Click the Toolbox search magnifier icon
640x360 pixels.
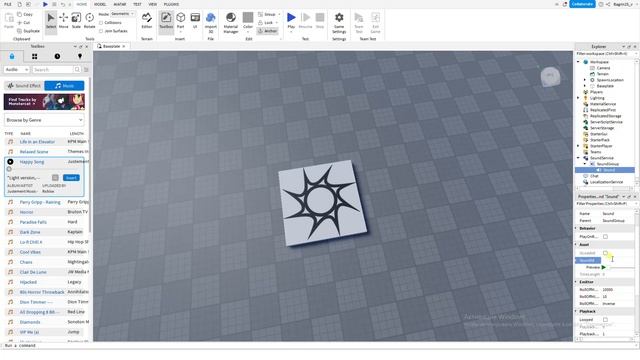coord(77,69)
